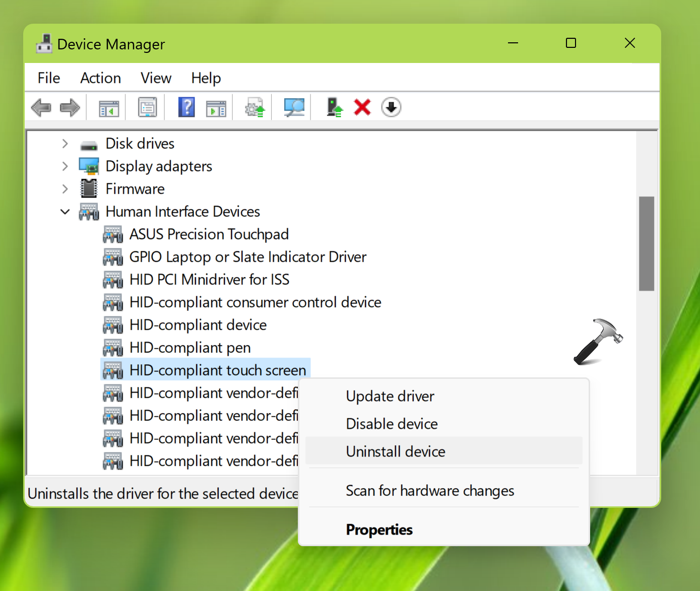
Task: Open the Properties toolbar icon
Action: (x=148, y=107)
